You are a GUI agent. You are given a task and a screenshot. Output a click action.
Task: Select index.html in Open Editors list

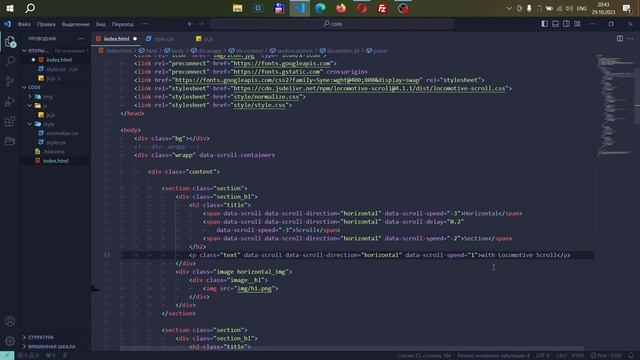pyautogui.click(x=59, y=60)
